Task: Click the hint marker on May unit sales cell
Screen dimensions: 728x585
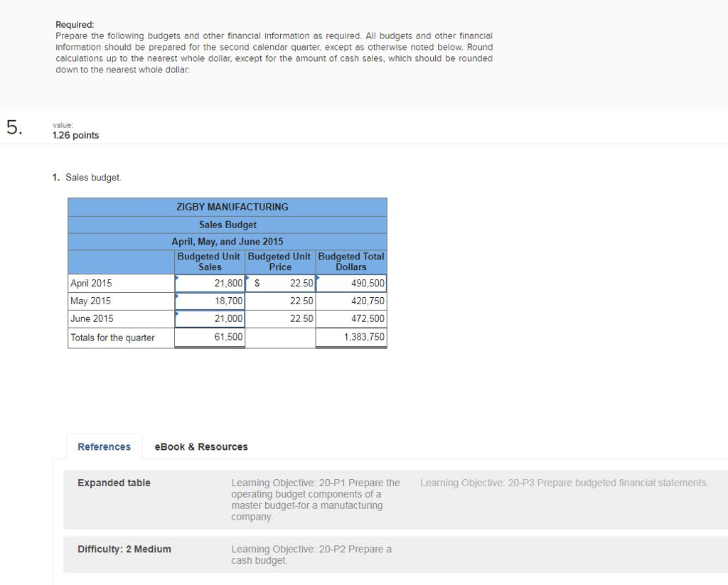Action: [178, 296]
